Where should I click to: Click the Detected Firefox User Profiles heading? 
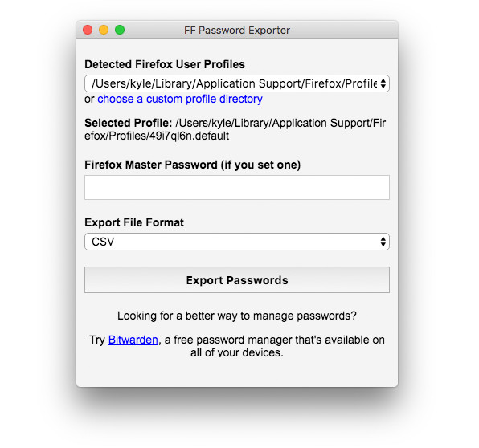165,64
